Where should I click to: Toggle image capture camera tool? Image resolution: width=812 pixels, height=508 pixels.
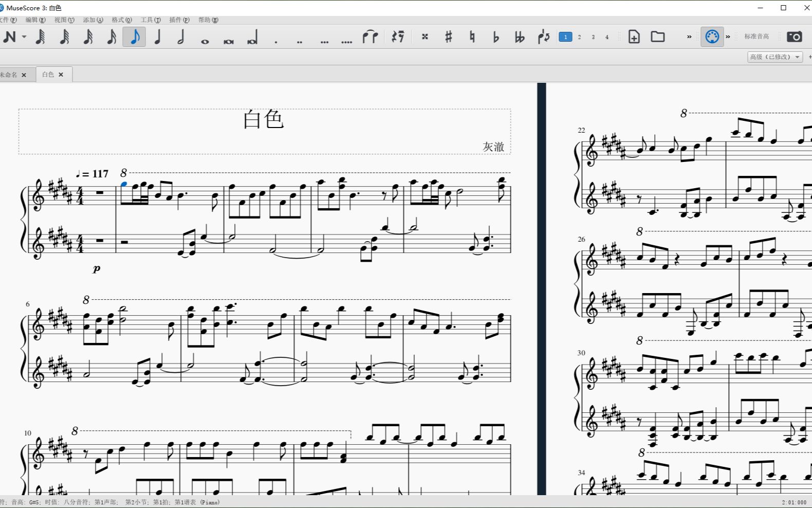tap(794, 37)
